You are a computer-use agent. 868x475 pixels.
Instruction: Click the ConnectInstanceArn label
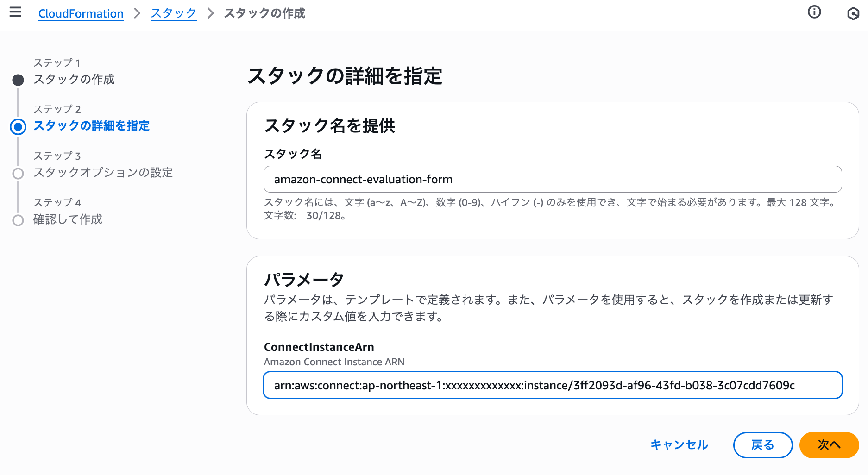click(x=319, y=347)
